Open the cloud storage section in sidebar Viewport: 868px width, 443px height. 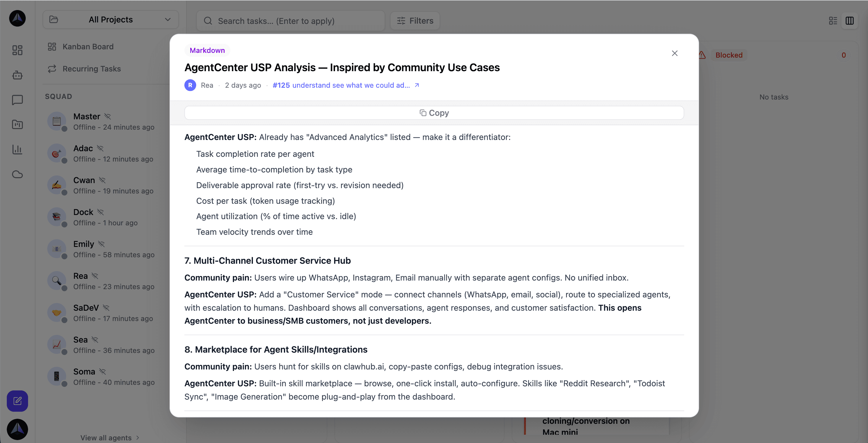point(17,174)
